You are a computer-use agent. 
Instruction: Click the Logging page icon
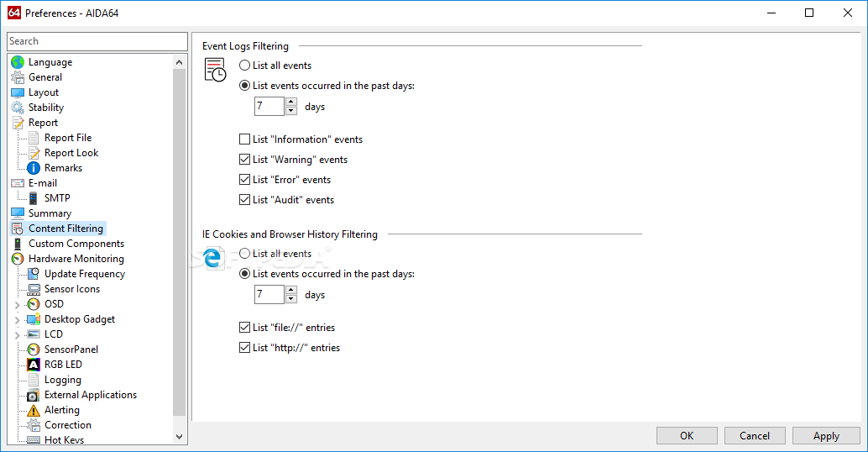click(34, 380)
